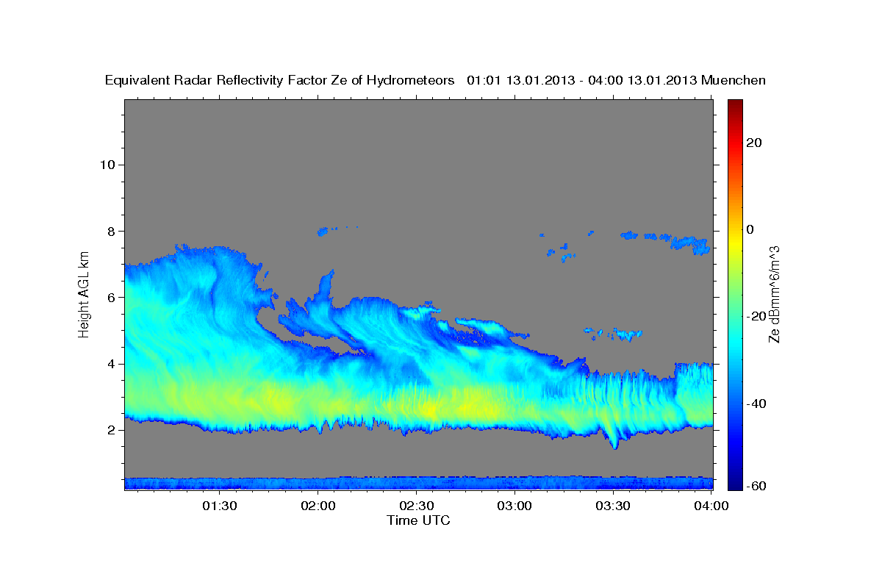882x588 pixels.
Task: Click the near-surface blue echo band along the bottom
Action: (x=418, y=483)
